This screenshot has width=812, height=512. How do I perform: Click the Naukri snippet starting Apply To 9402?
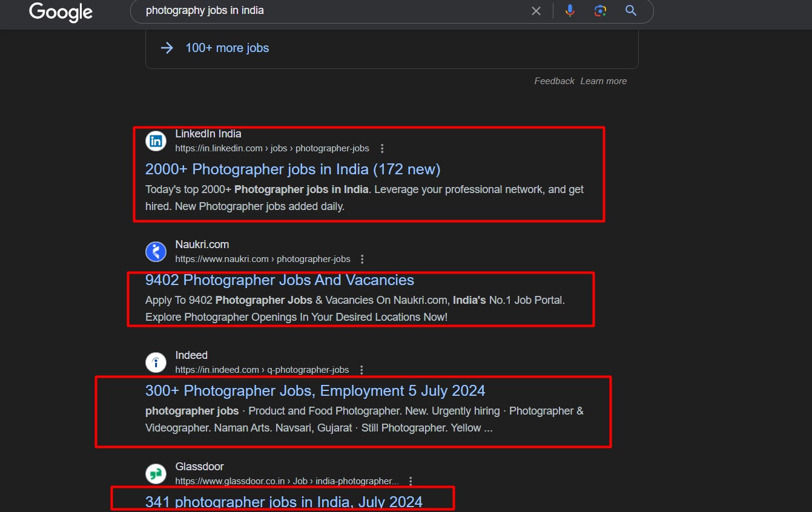[355, 309]
